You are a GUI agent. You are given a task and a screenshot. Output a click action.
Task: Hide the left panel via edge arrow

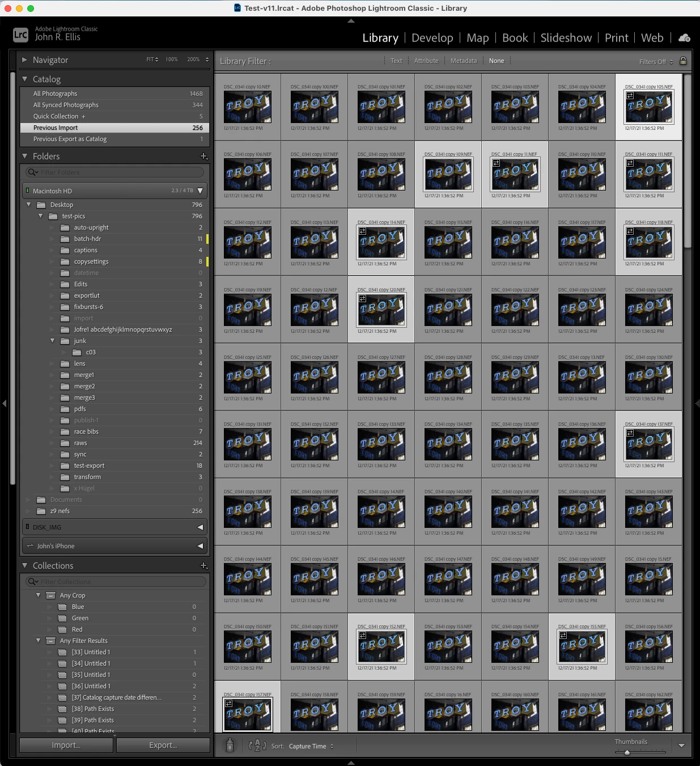pyautogui.click(x=5, y=403)
